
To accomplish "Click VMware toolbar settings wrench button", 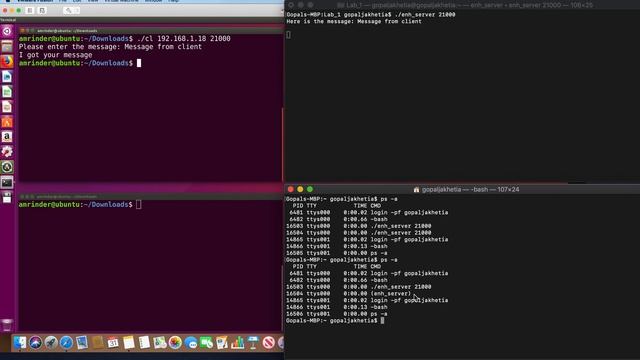I will tap(68, 10).
